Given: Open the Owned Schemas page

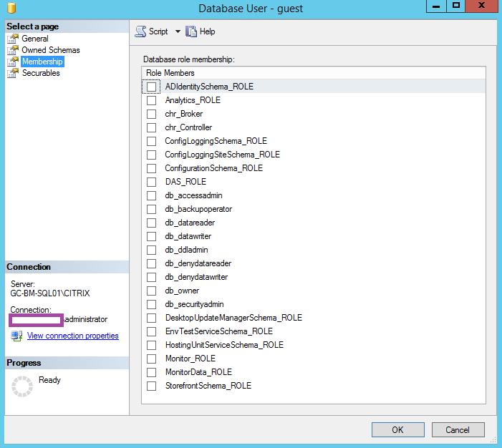Looking at the screenshot, I should (51, 50).
